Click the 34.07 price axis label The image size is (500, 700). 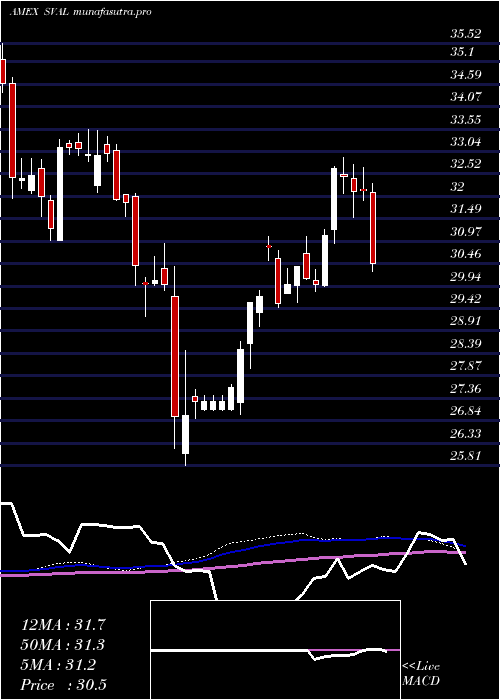pyautogui.click(x=466, y=96)
